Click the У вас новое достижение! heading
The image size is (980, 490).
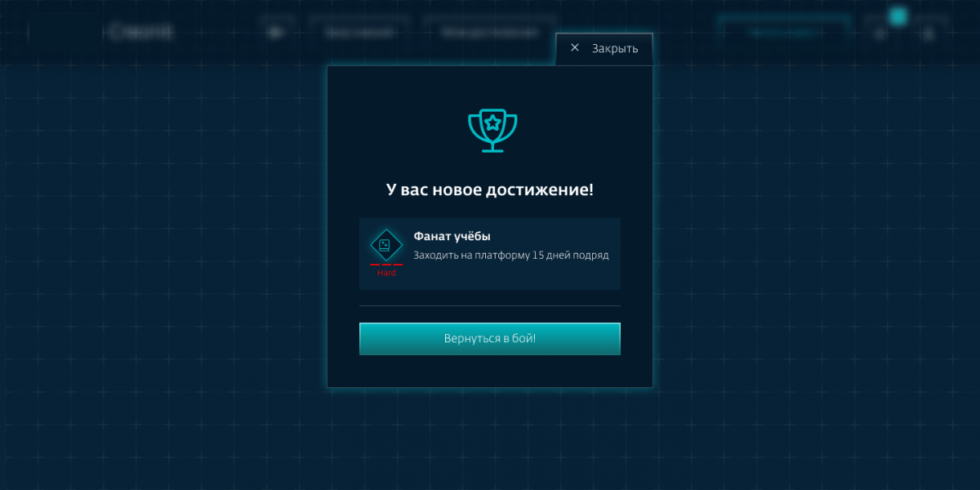490,189
